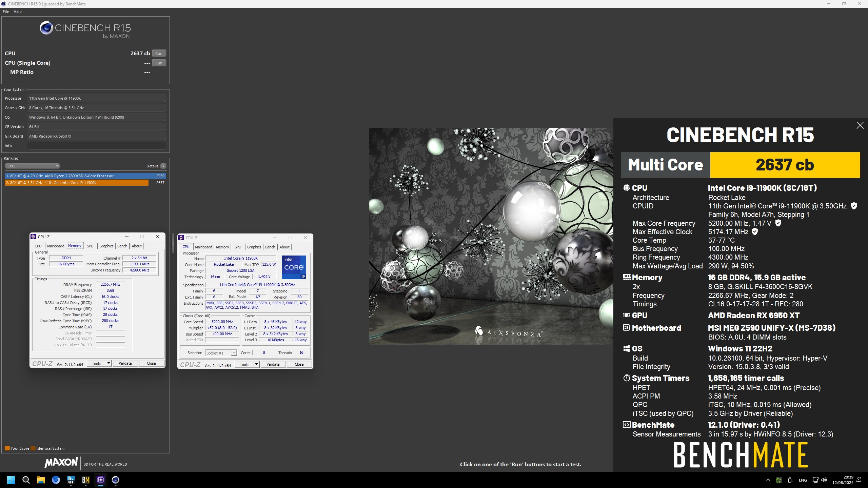The width and height of the screenshot is (868, 488).
Task: Show hidden system tray icons
Action: (x=768, y=480)
